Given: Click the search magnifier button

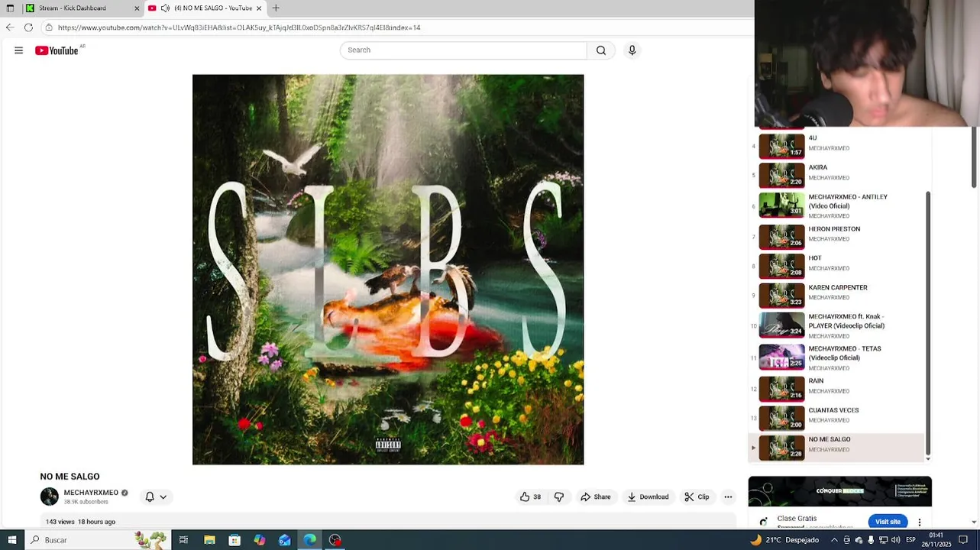Looking at the screenshot, I should pyautogui.click(x=601, y=50).
